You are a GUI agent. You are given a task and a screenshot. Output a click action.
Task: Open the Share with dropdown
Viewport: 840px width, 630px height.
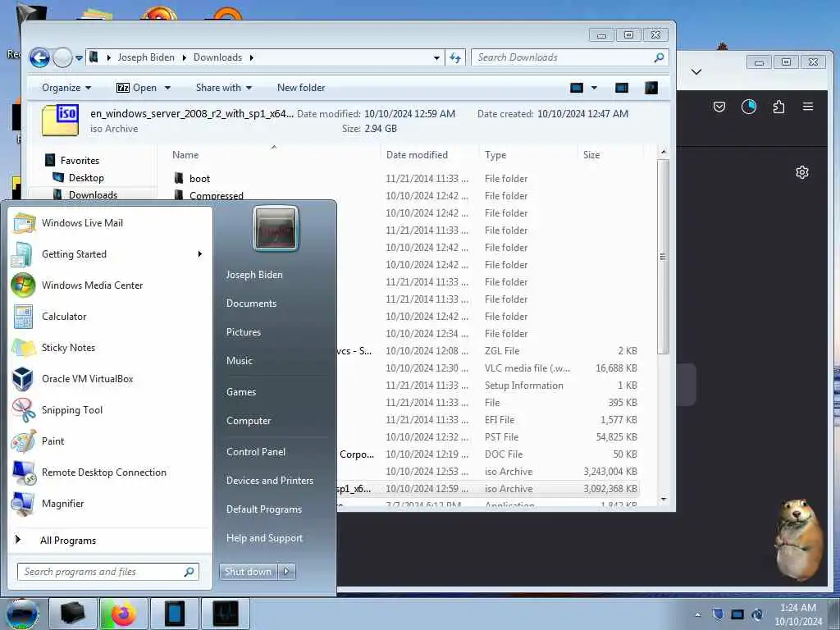224,88
